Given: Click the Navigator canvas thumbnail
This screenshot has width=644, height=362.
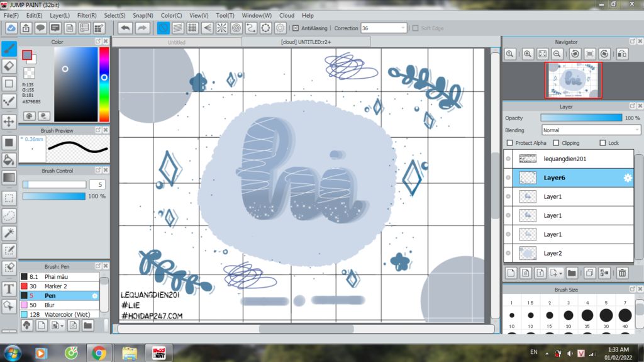Looking at the screenshot, I should click(574, 80).
